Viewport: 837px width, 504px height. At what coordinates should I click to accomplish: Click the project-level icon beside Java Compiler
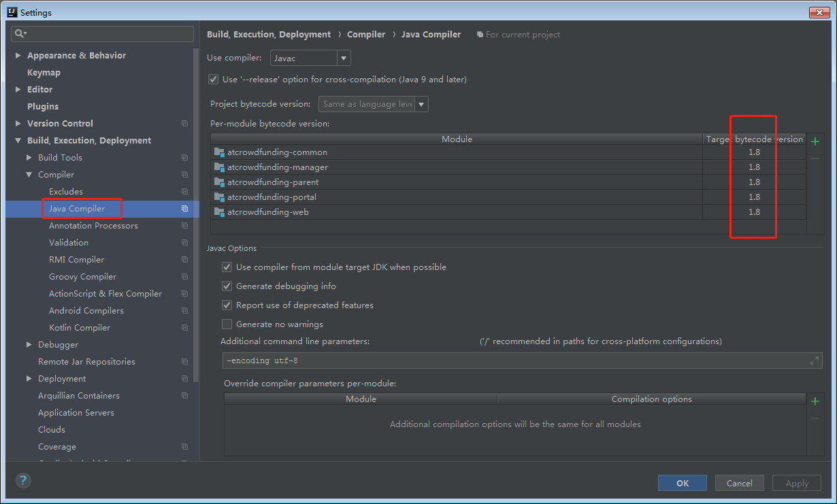pos(184,209)
